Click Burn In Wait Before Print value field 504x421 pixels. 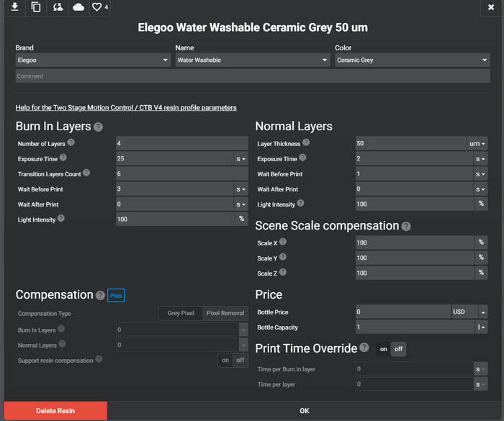tap(175, 189)
